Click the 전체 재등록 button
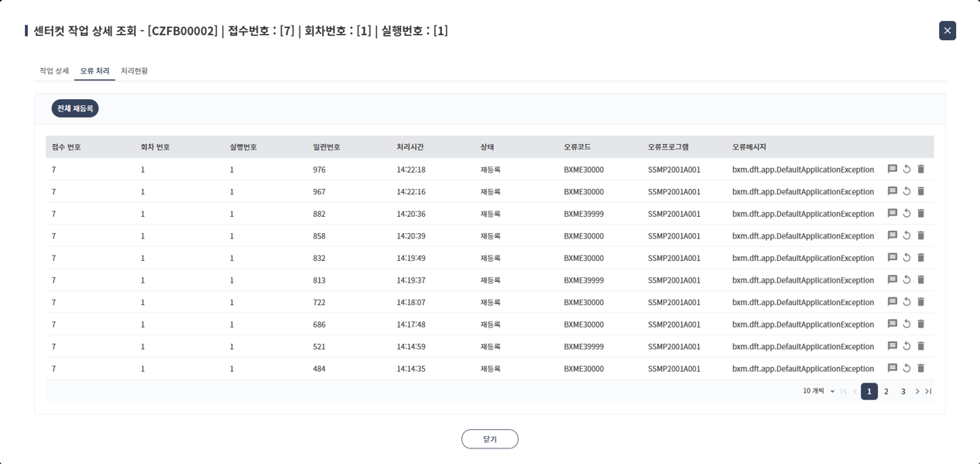This screenshot has height=464, width=980. pyautogui.click(x=75, y=108)
